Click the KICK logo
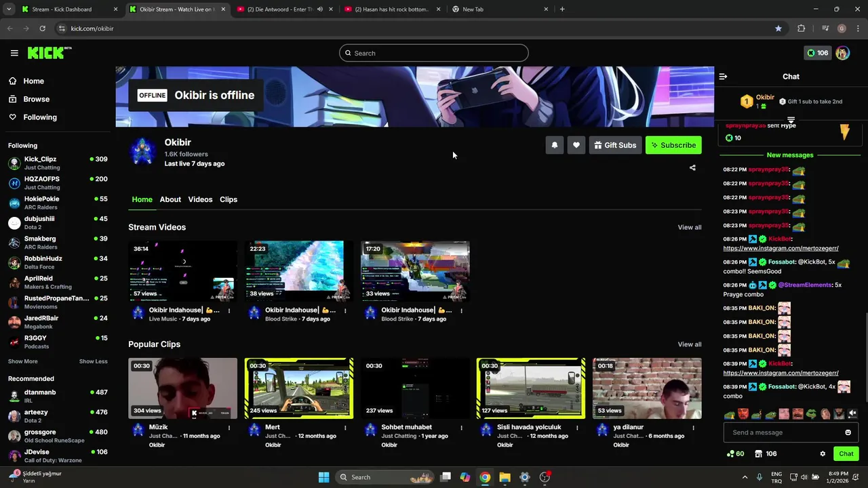 click(x=50, y=53)
